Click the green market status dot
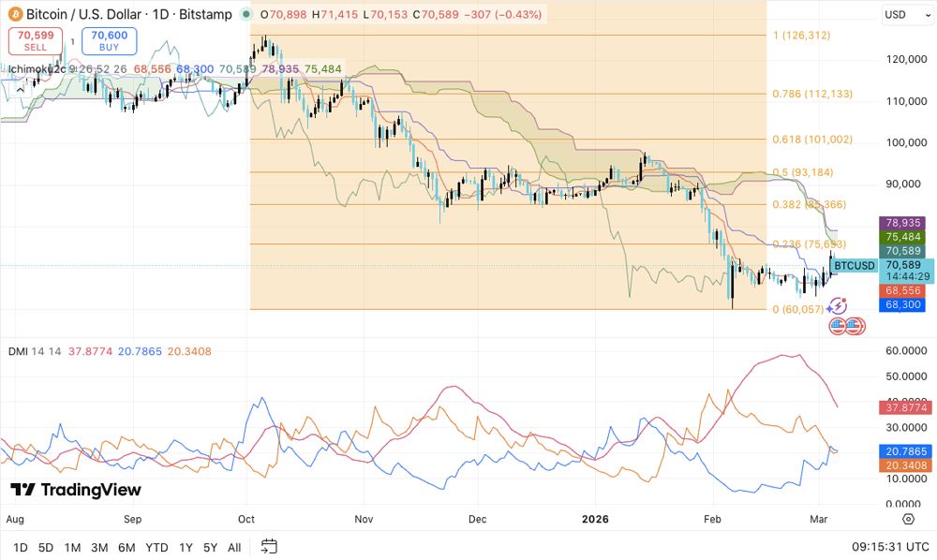Screen dimensions: 937x560 245,15
